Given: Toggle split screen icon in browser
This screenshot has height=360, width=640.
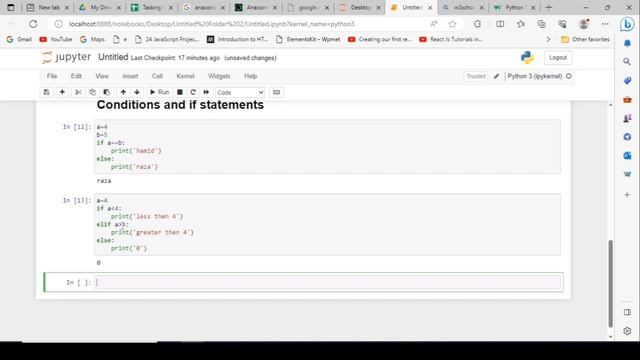Looking at the screenshot, I should point(500,24).
